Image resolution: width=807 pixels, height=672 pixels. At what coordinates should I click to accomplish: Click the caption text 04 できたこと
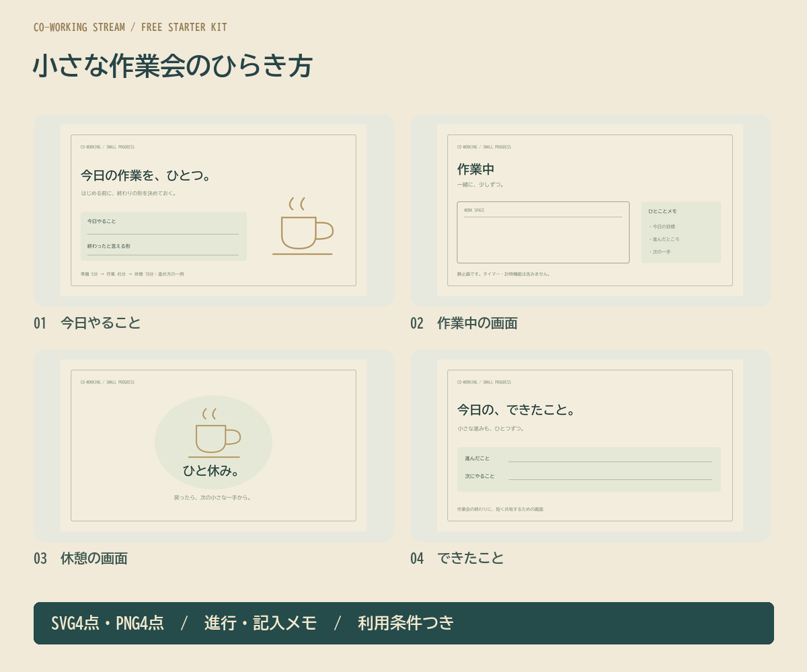click(x=457, y=558)
